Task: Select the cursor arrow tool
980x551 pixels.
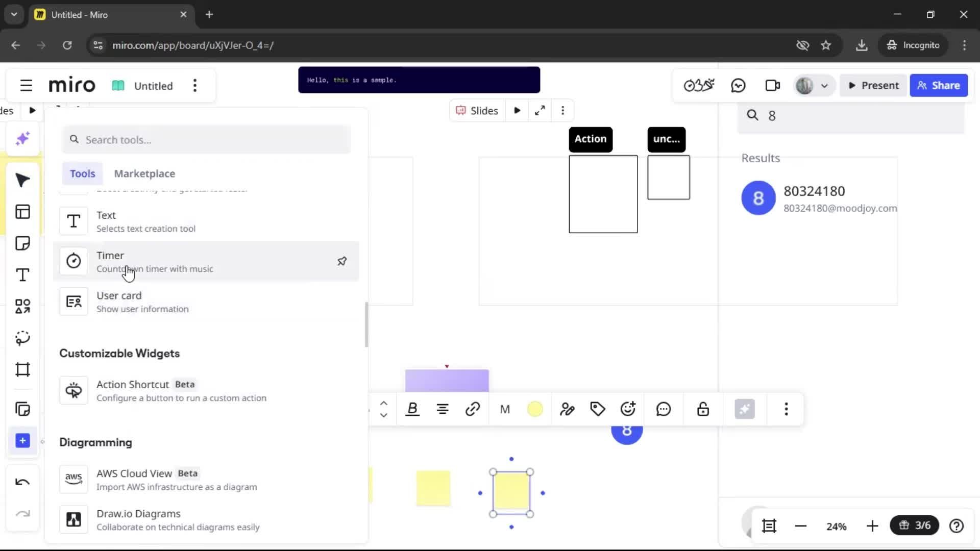Action: [22, 180]
